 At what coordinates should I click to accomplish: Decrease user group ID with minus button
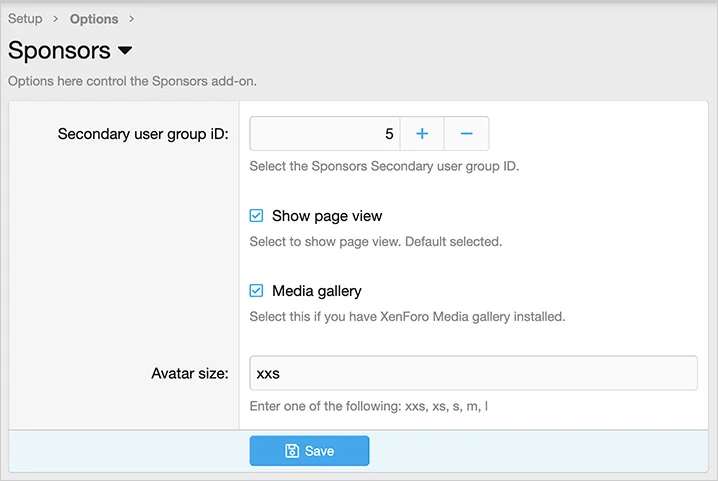(466, 133)
